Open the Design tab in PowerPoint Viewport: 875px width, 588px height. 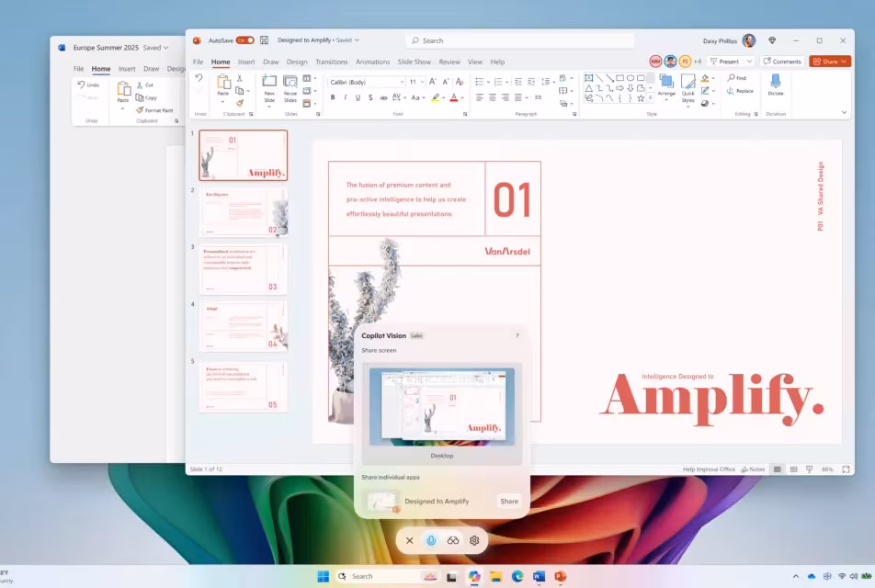297,62
